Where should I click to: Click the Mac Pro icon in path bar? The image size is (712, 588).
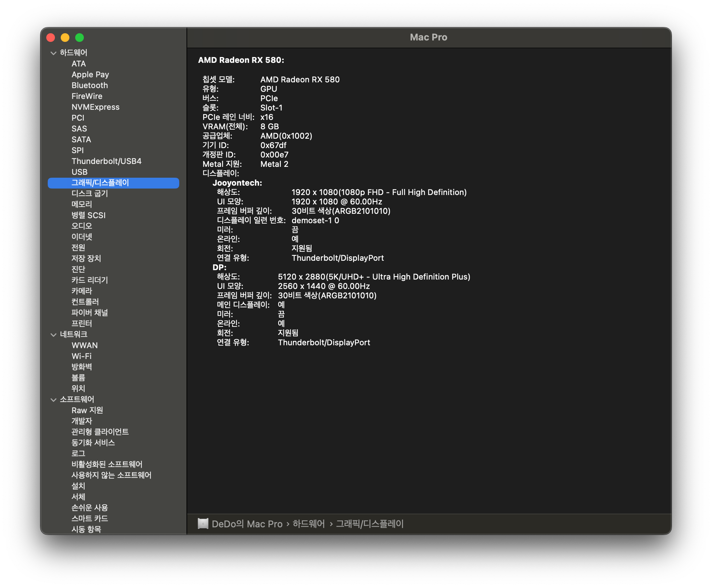(203, 524)
